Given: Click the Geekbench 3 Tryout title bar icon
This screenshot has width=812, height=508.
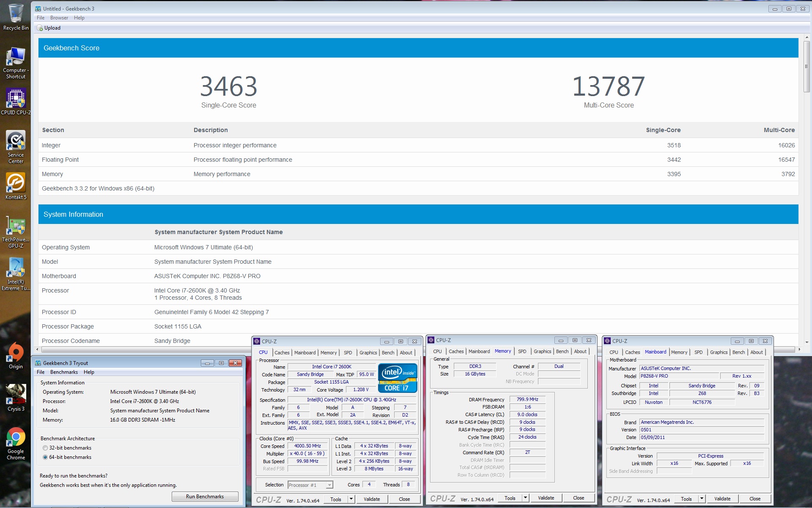Looking at the screenshot, I should click(38, 363).
